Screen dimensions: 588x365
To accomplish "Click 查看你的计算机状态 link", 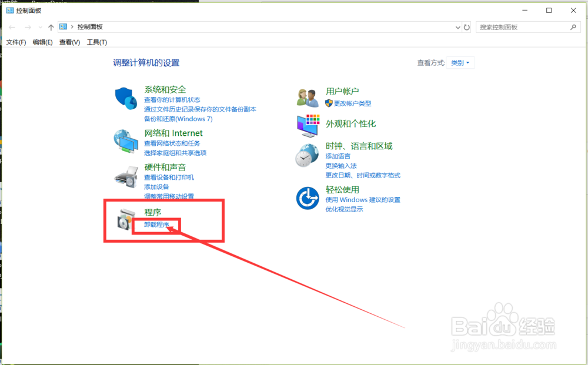I will 172,100.
